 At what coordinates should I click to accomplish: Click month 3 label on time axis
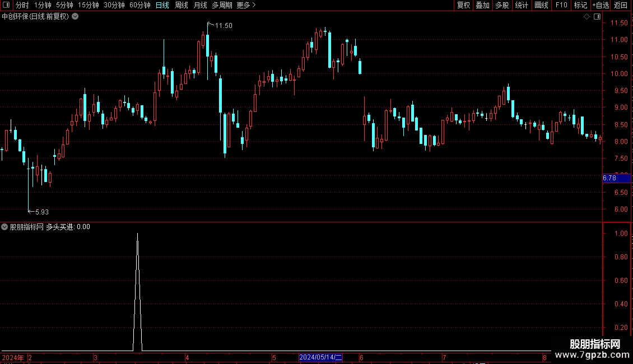pos(95,357)
